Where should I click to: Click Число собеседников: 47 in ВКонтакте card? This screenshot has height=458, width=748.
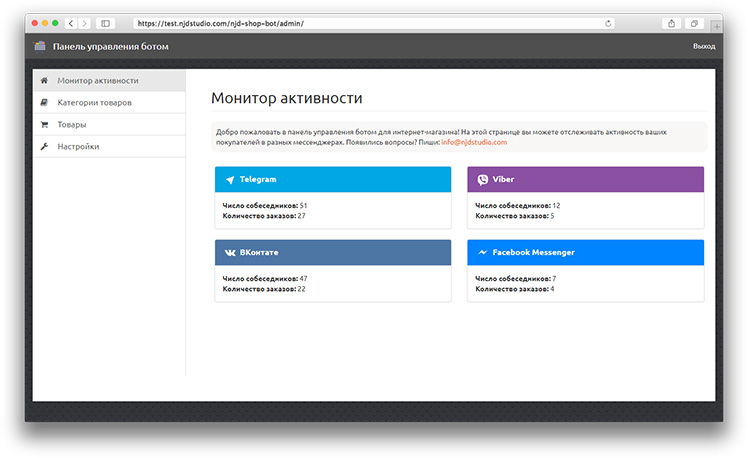pyautogui.click(x=265, y=279)
